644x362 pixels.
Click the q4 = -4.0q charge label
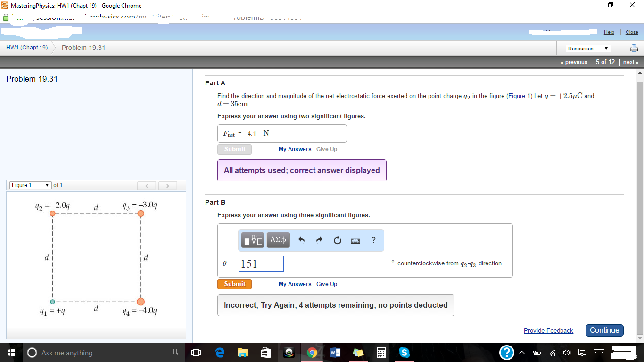(139, 311)
